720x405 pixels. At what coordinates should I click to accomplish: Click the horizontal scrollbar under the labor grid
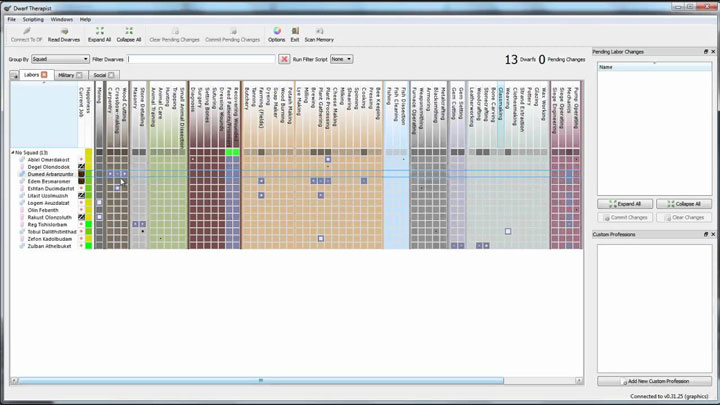coord(260,381)
